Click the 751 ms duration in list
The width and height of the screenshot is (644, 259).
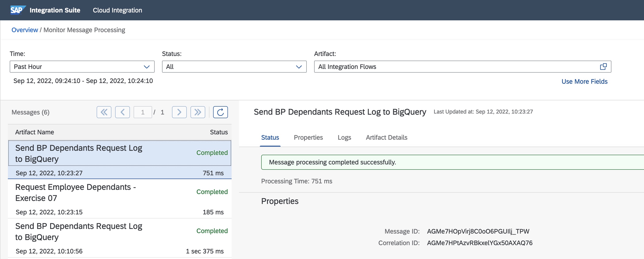pyautogui.click(x=213, y=173)
